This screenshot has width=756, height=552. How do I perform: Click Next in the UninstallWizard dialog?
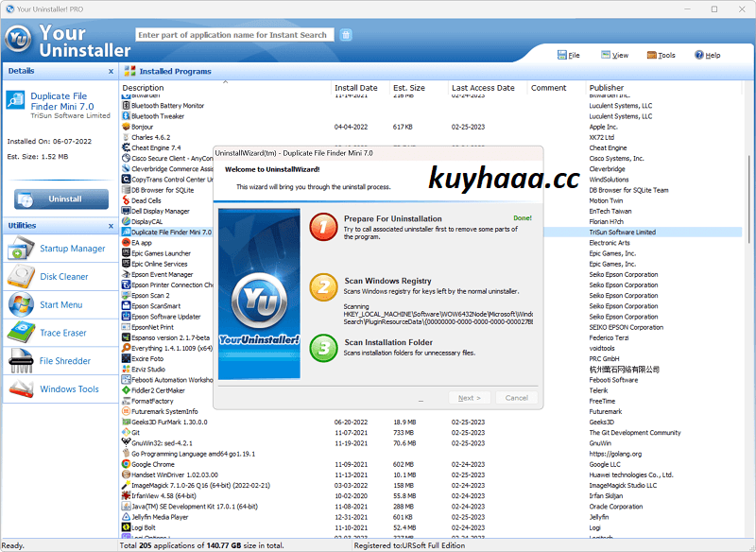(x=469, y=398)
